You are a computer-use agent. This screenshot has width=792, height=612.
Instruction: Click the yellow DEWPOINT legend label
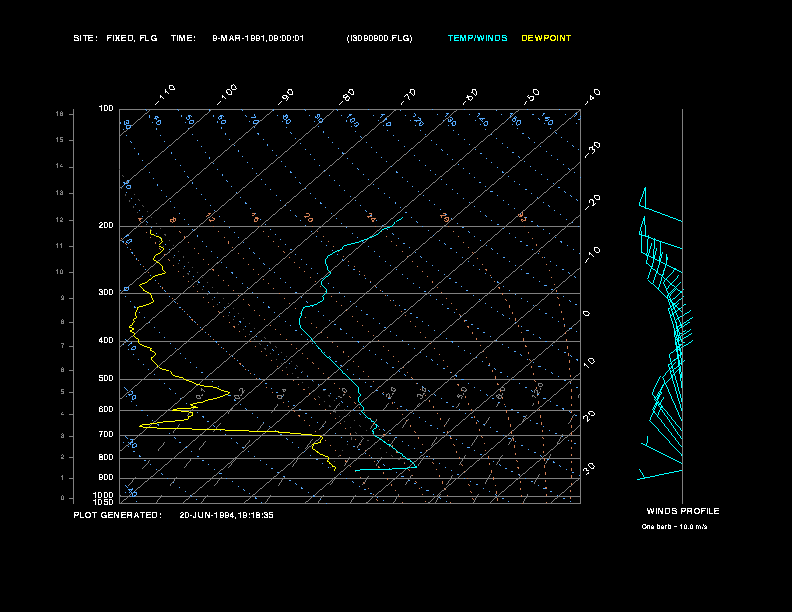click(x=546, y=38)
